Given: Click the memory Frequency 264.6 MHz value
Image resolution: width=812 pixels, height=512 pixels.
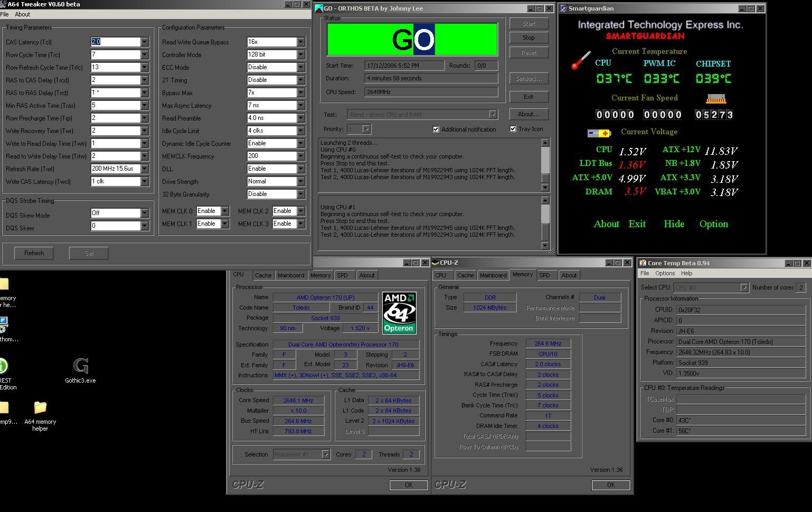Looking at the screenshot, I should 548,343.
